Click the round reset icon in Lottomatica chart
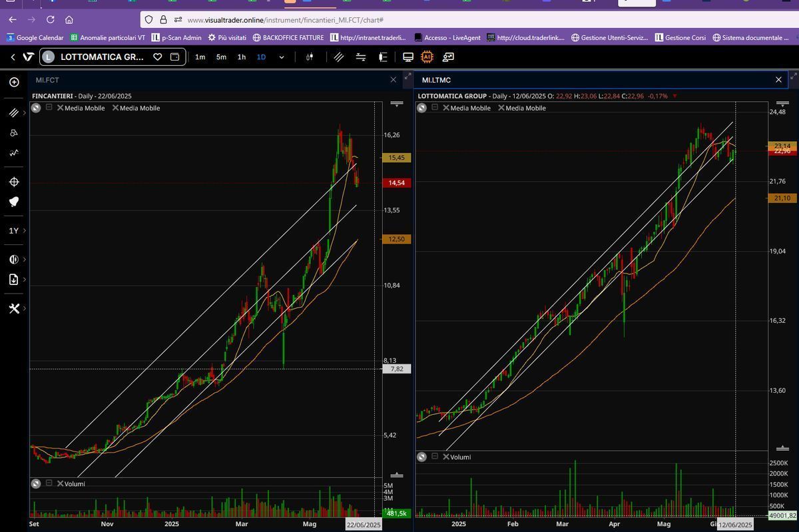 click(421, 108)
